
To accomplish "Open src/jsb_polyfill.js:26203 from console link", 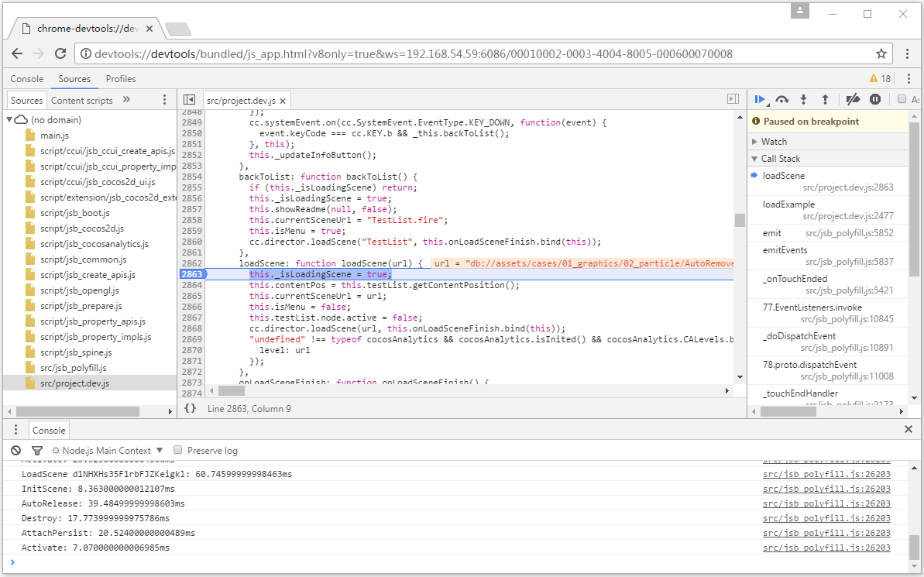I will coord(826,472).
